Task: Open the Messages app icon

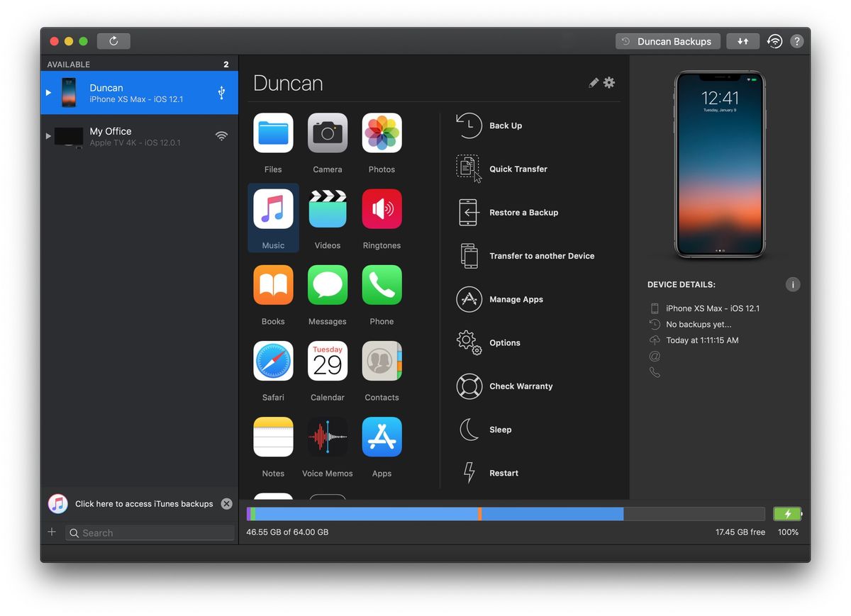Action: click(x=328, y=285)
